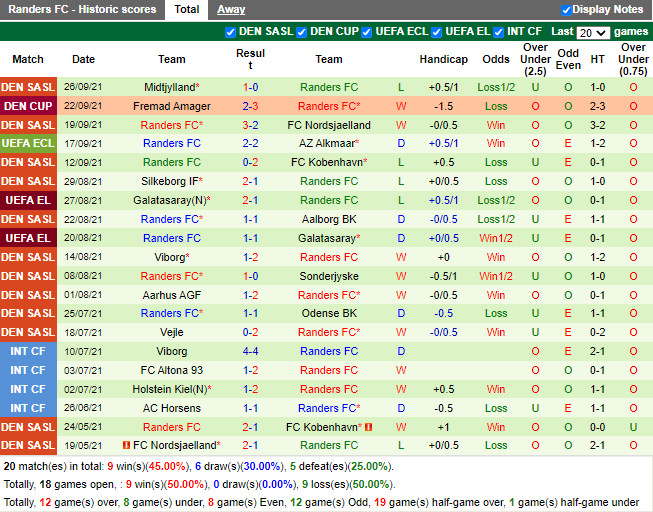Click the red card icon beside FC Kobenhavn

[368, 427]
